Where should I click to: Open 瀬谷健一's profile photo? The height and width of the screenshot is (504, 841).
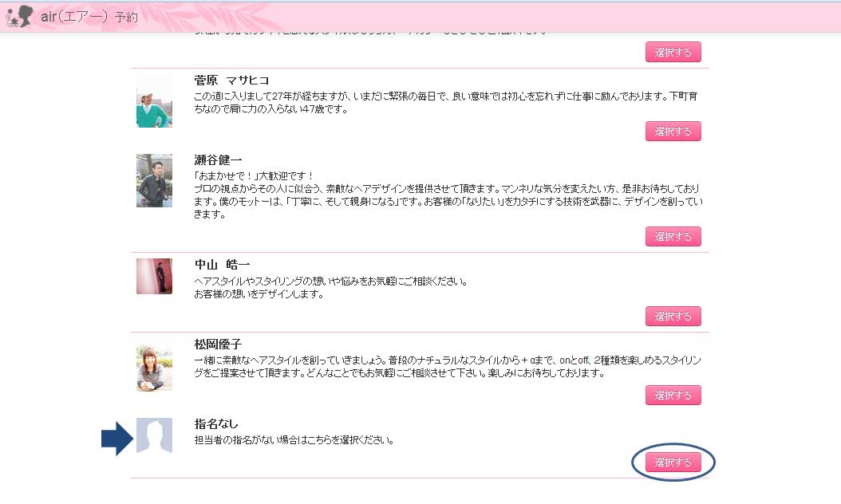pos(155,181)
